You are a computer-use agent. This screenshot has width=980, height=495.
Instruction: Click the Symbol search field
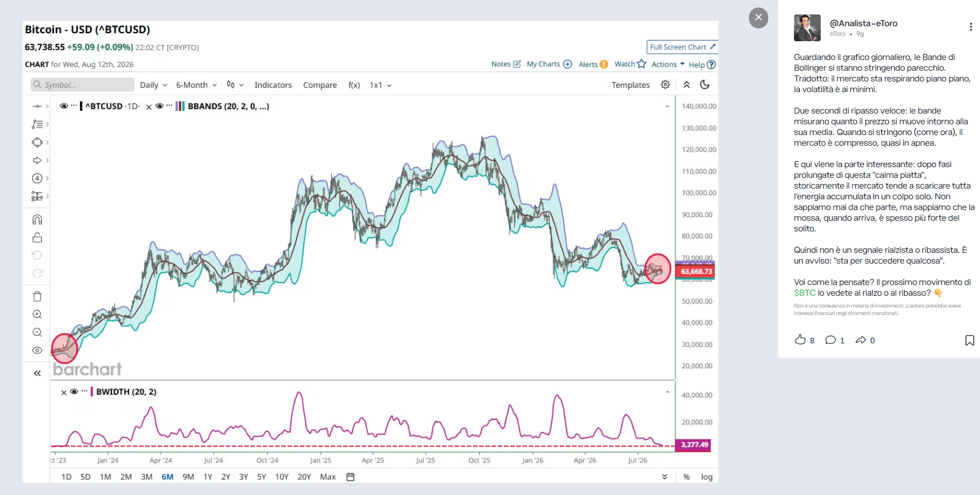(82, 85)
